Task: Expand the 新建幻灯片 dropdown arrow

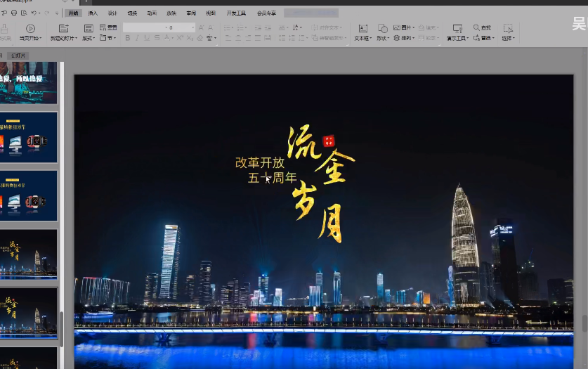Action: 76,38
